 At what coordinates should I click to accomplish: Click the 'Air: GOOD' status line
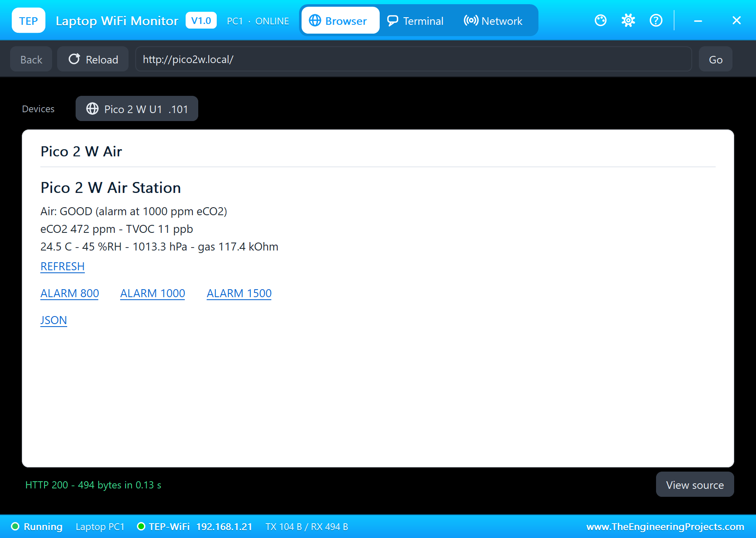[134, 211]
